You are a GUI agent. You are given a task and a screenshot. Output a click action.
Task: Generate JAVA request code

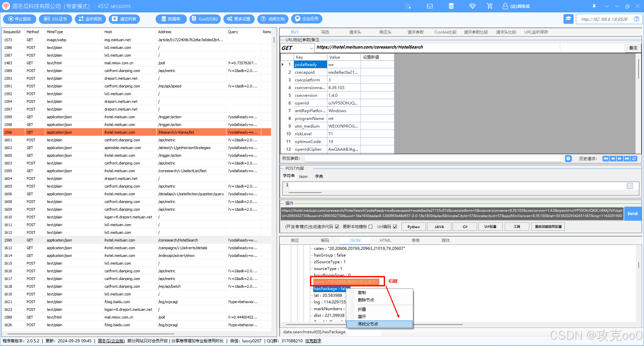[439, 227]
